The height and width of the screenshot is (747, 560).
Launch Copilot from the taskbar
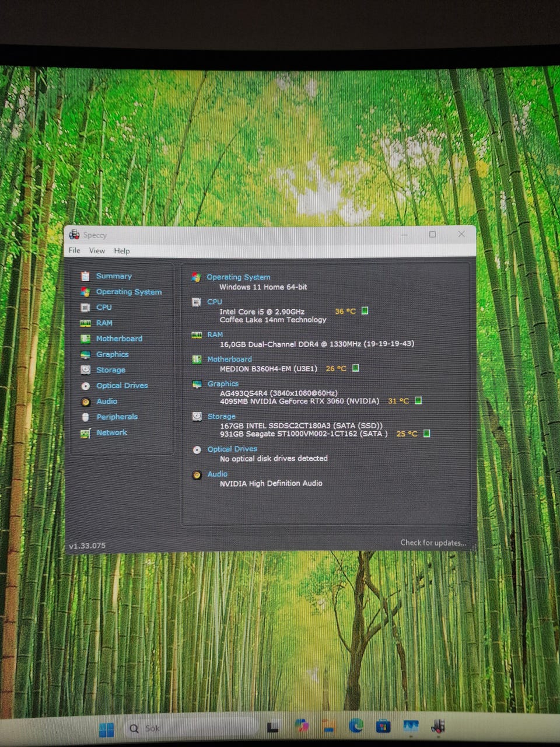tap(302, 726)
